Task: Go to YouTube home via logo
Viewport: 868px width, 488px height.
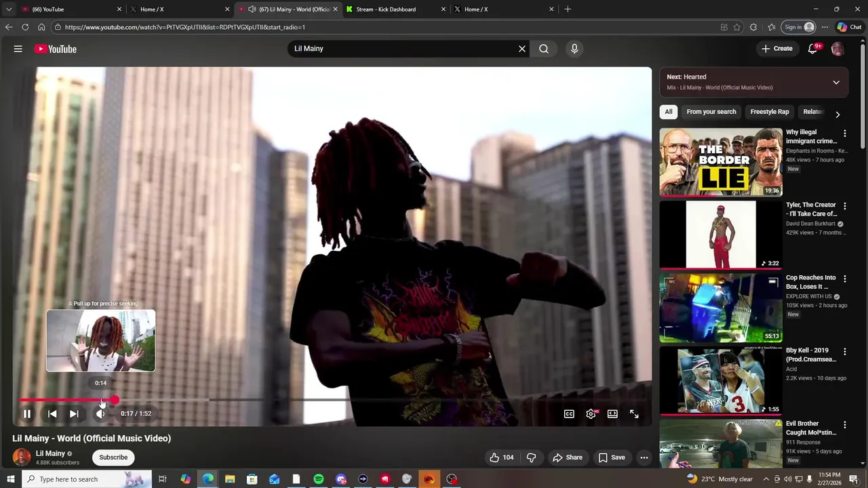Action: pyautogui.click(x=56, y=49)
